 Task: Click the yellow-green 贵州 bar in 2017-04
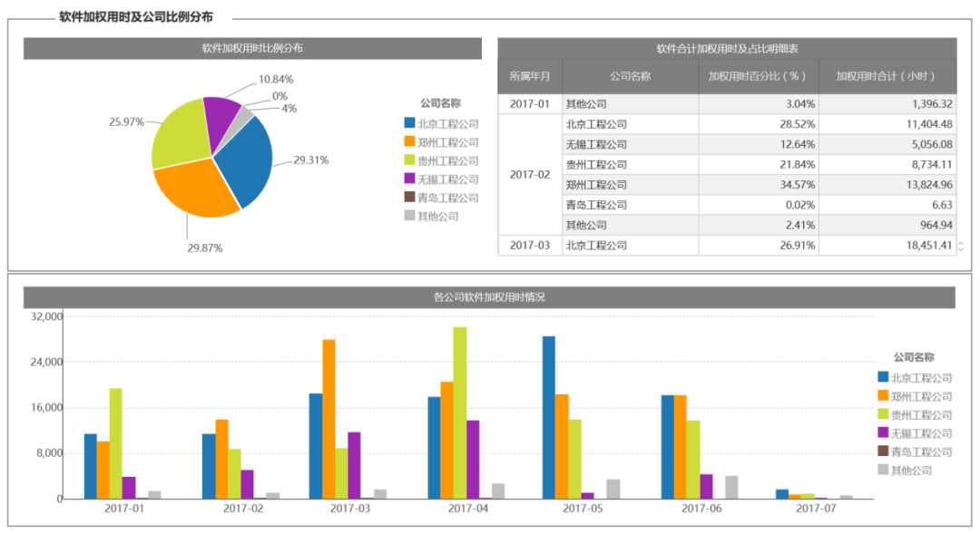pos(460,413)
